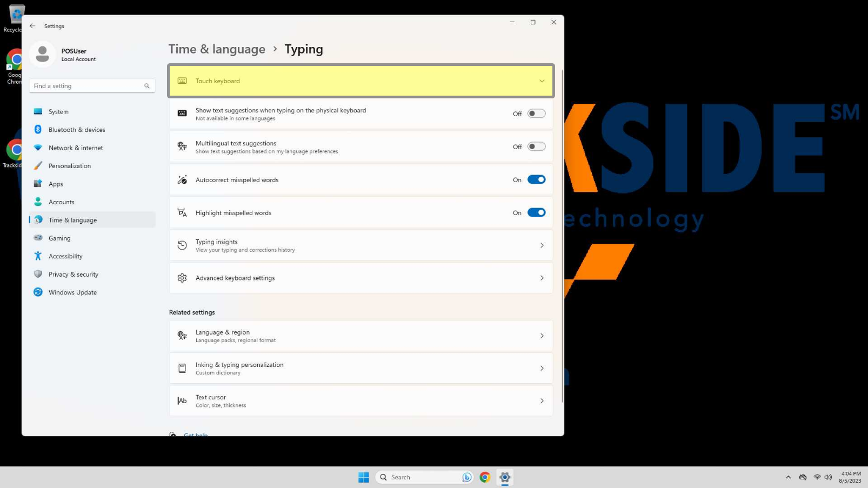Click the taskbar Search box

coord(424,477)
